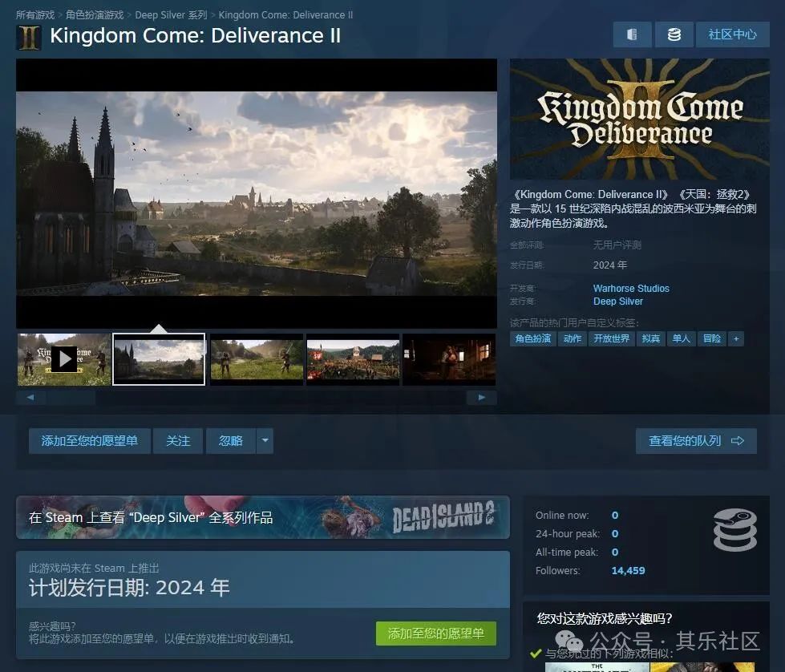
Task: Select the battle crowd screenshot thumbnail
Action: 353,359
